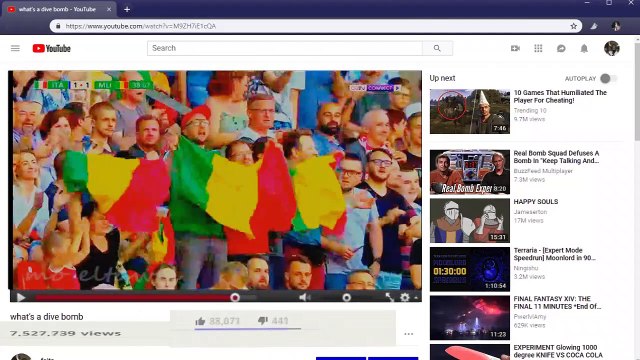640x360 pixels.
Task: Open the browser profile icon in toolbar
Action: pos(616,26)
